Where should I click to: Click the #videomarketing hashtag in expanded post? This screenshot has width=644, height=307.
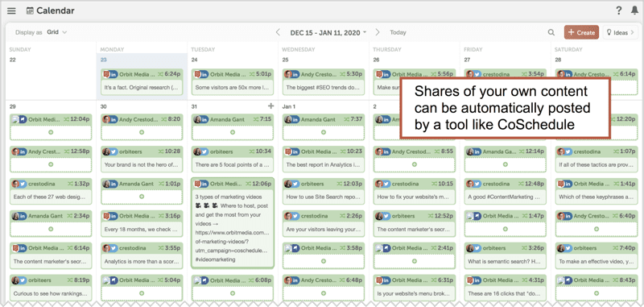pos(215,259)
